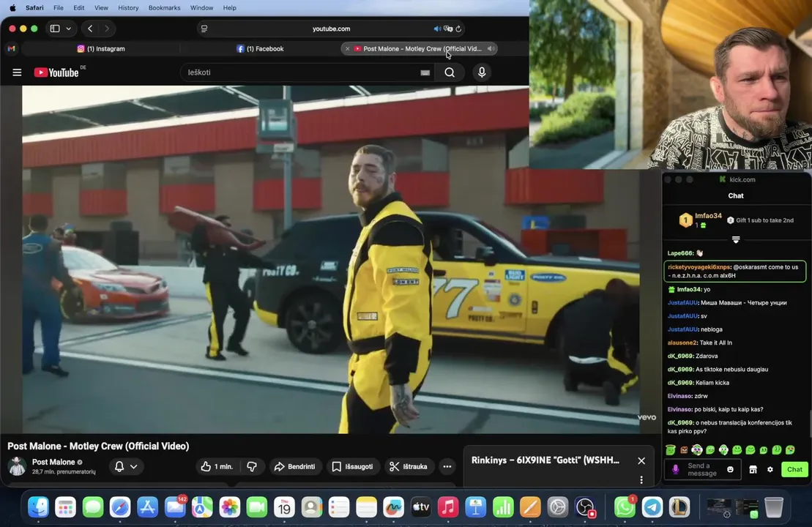
Task: Open the kick chat shop icon
Action: point(753,469)
